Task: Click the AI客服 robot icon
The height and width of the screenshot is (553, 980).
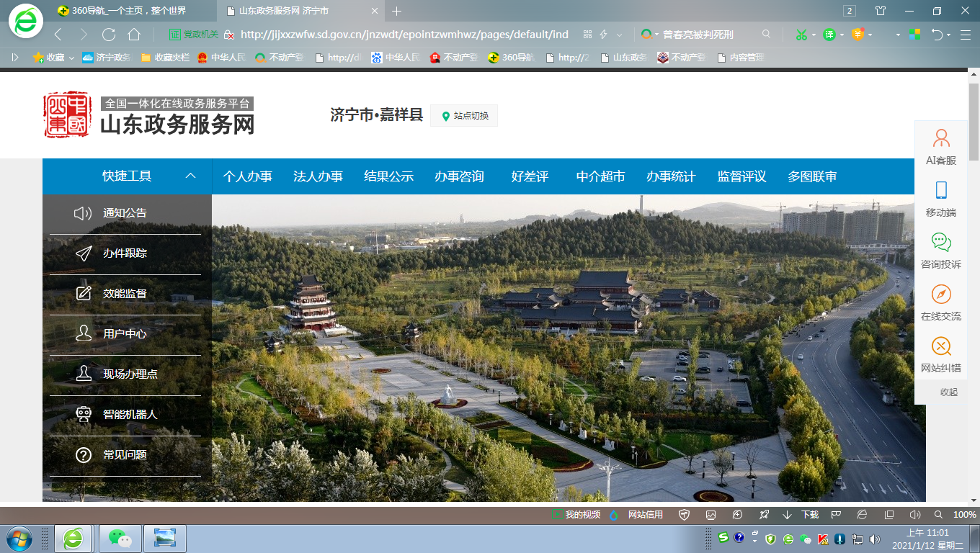Action: point(940,138)
